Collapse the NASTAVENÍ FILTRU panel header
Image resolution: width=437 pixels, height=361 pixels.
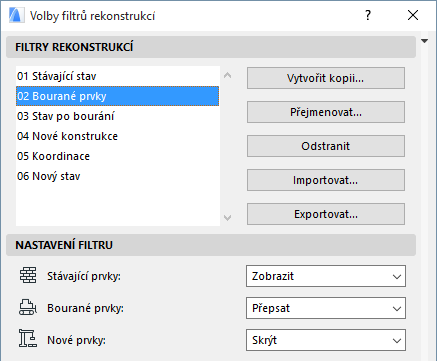(211, 245)
